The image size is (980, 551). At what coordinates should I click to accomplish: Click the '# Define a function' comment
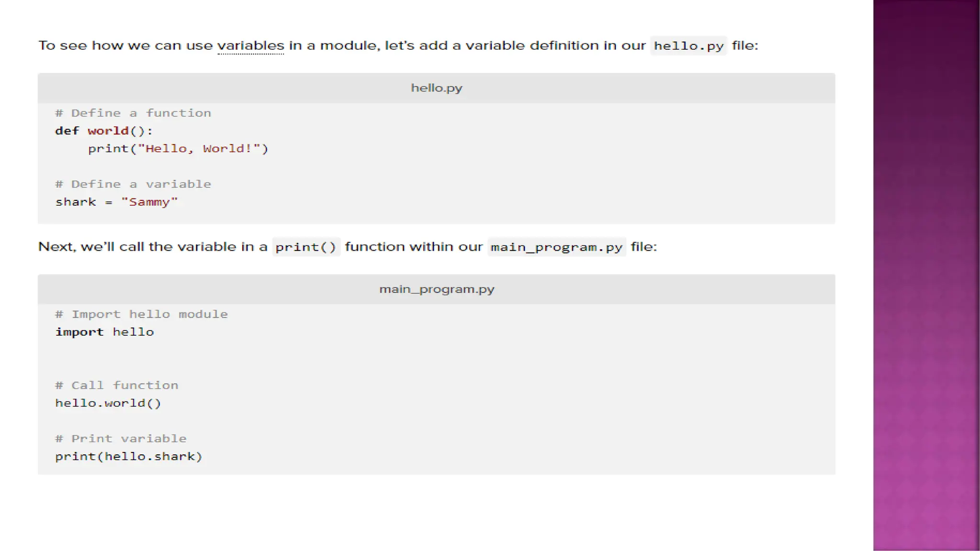133,113
